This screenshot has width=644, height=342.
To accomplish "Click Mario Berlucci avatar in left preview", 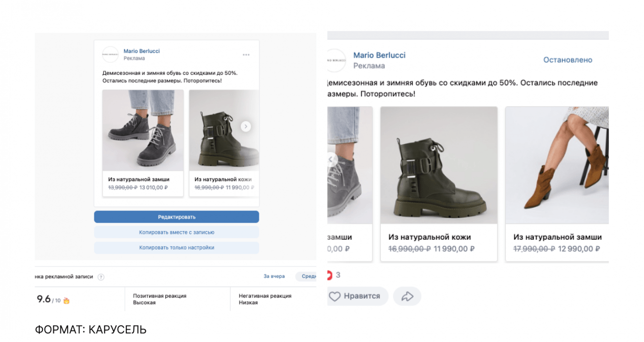I will 110,54.
